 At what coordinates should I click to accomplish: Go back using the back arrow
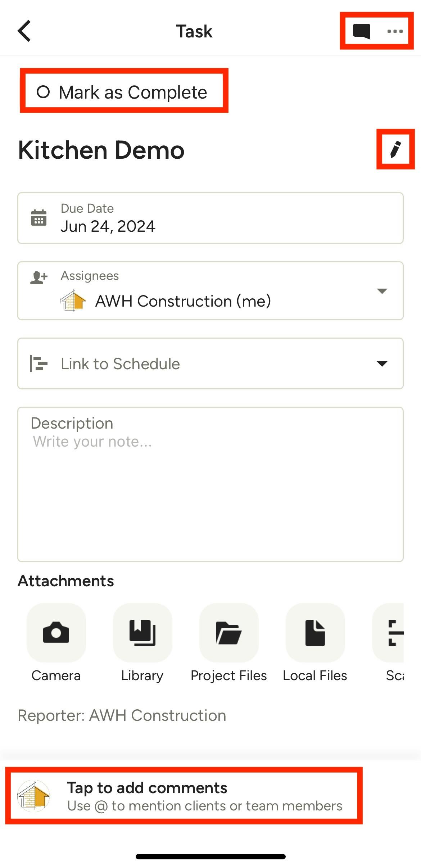(24, 31)
